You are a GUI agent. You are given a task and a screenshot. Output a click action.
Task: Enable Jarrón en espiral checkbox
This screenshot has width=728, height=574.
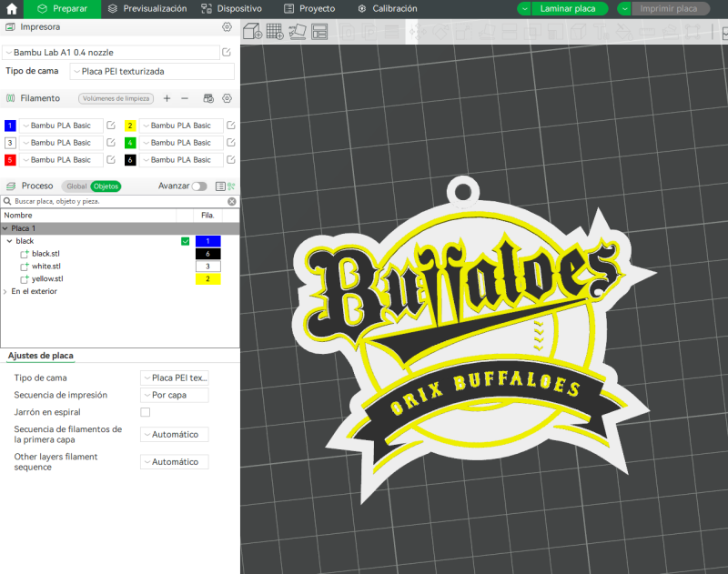(x=146, y=412)
